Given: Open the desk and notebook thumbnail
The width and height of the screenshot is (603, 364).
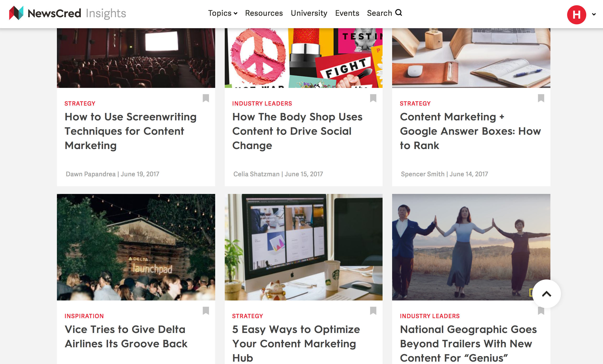Looking at the screenshot, I should pyautogui.click(x=471, y=58).
